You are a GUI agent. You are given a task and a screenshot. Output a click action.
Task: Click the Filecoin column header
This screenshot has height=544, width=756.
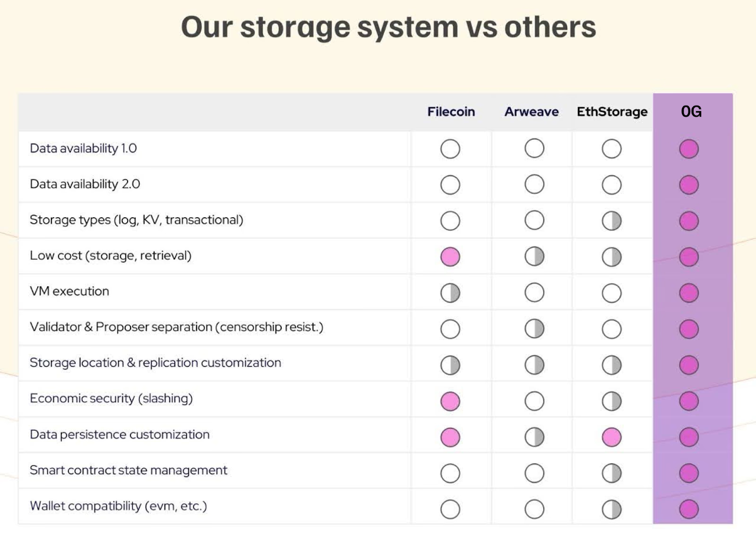click(x=451, y=111)
